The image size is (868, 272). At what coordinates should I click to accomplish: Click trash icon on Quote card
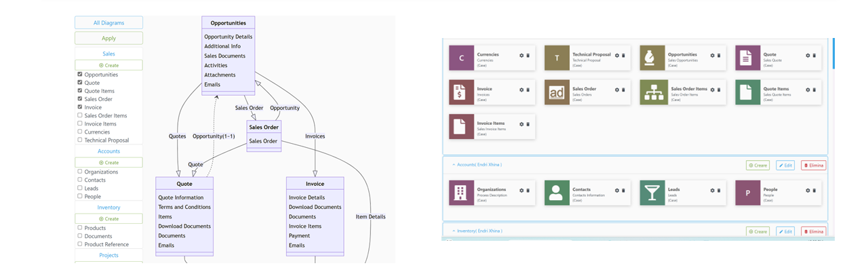pos(814,56)
